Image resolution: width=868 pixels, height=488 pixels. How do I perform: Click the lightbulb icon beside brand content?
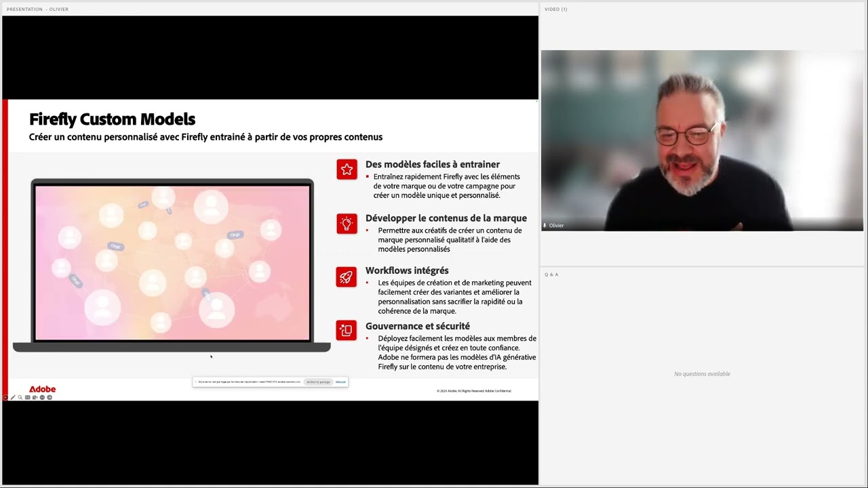click(347, 224)
